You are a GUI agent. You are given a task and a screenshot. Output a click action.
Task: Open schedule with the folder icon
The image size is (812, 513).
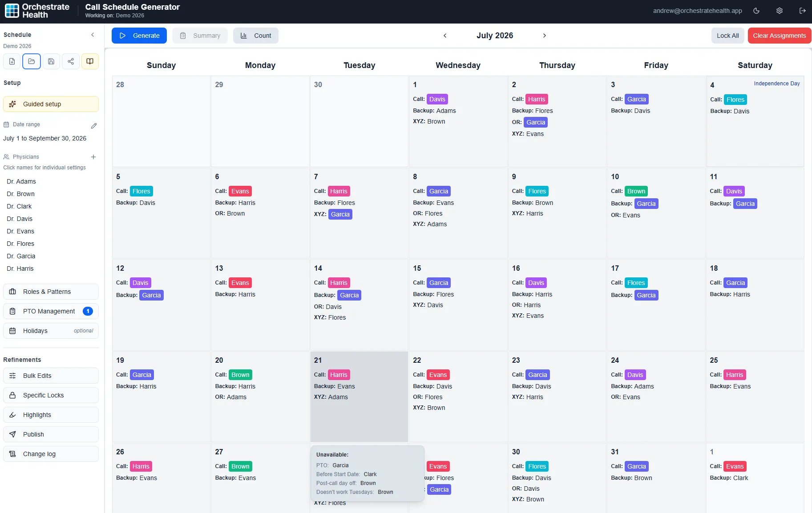[32, 61]
